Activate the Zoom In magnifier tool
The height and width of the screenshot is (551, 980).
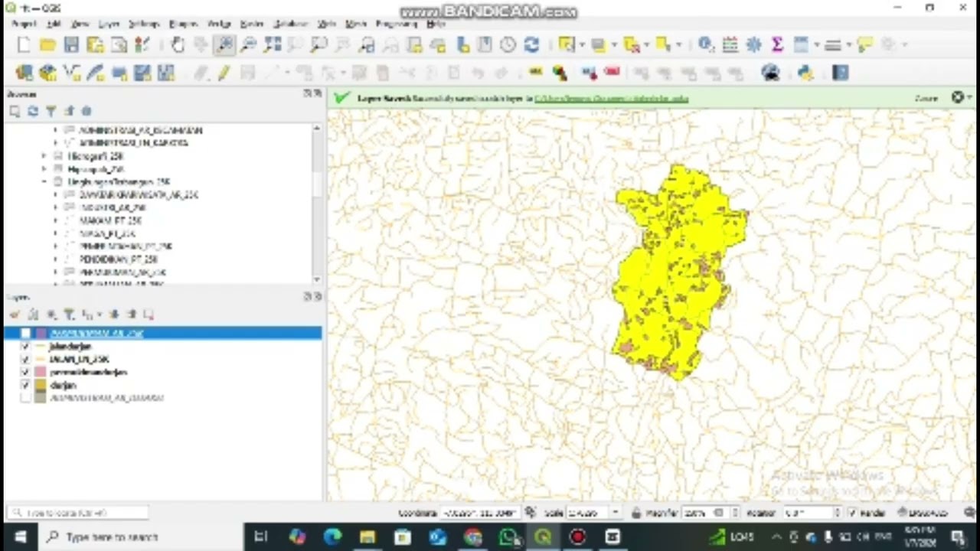point(225,45)
